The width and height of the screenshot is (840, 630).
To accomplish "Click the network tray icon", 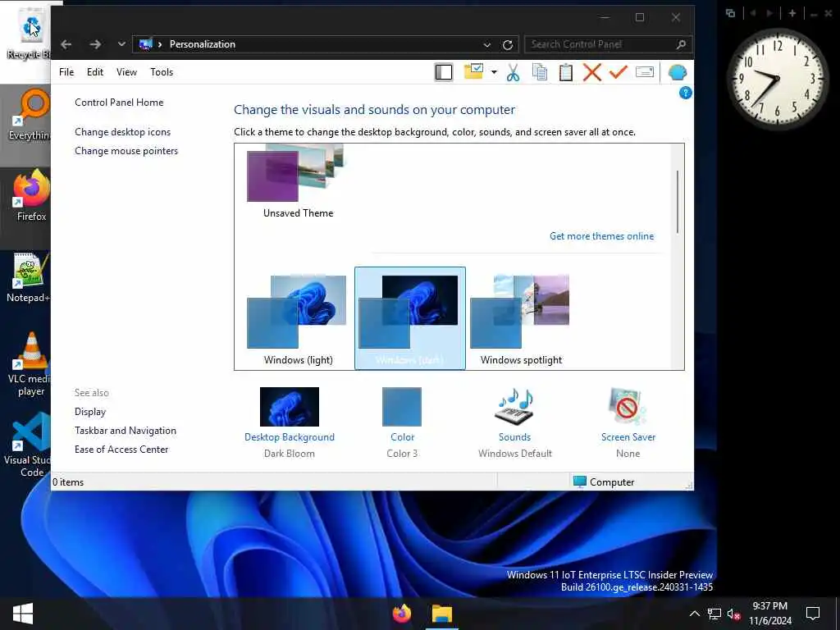I will click(714, 614).
